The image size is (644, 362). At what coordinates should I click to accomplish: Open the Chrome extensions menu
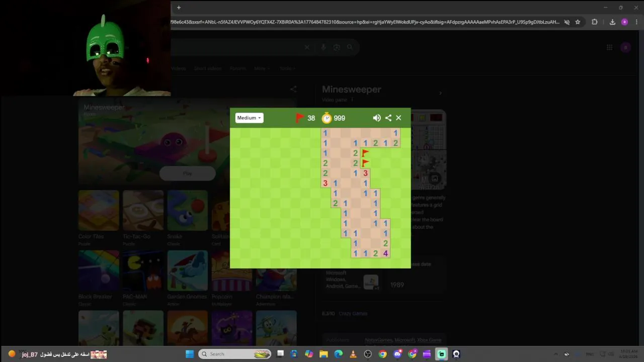[594, 22]
